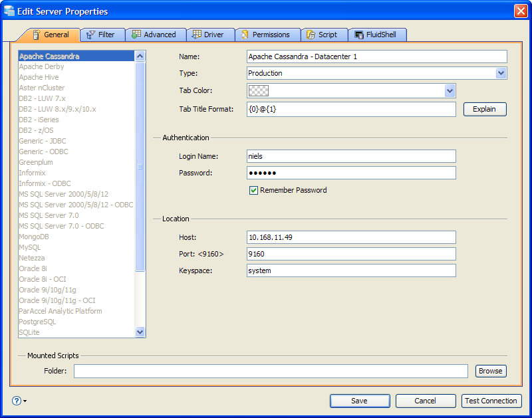The width and height of the screenshot is (532, 418).
Task: Select MongoDB in server list
Action: [76, 237]
